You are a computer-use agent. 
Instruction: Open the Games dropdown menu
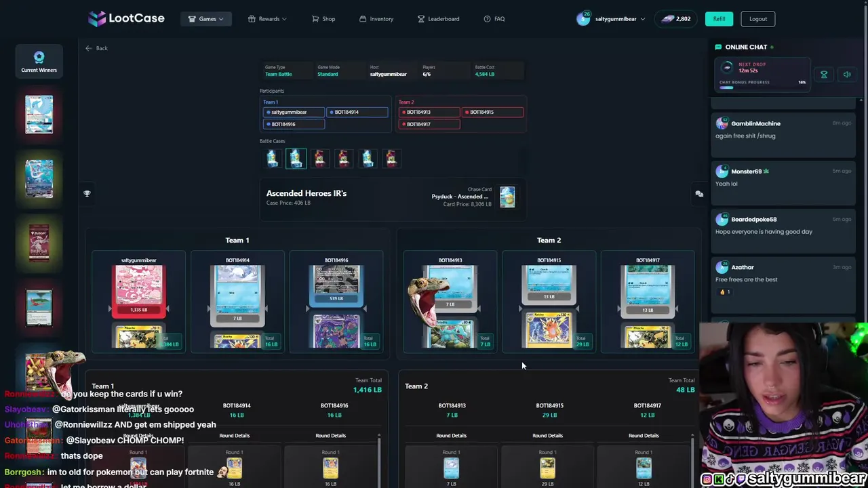206,19
